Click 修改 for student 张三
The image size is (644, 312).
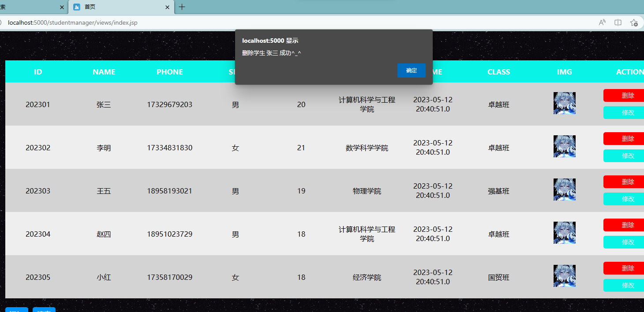[624, 113]
